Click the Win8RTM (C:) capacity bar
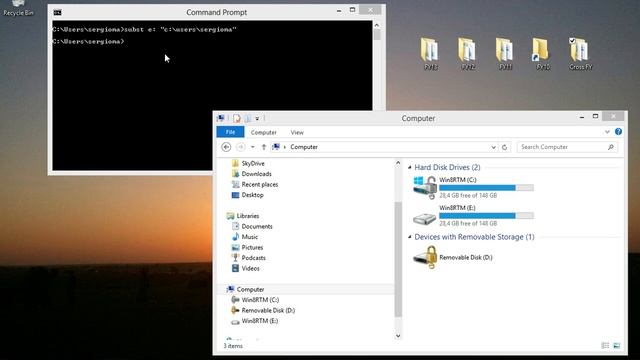 [486, 188]
